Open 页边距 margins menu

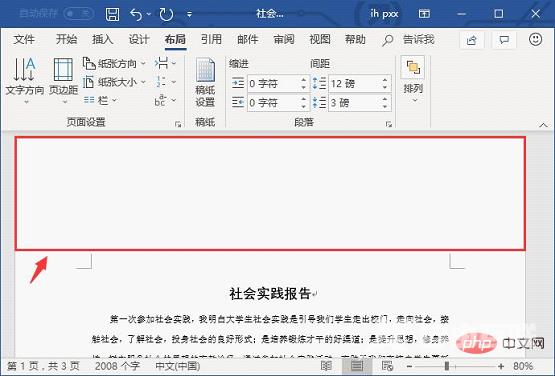tap(63, 81)
